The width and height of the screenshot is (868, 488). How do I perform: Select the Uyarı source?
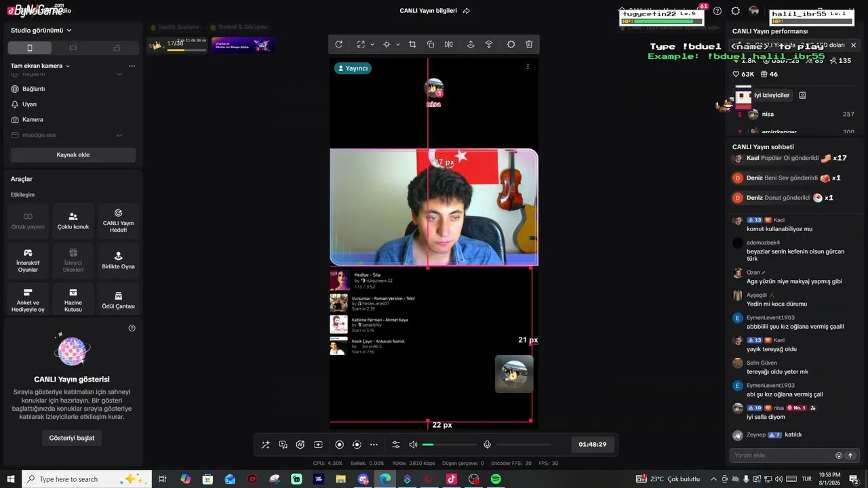73,104
